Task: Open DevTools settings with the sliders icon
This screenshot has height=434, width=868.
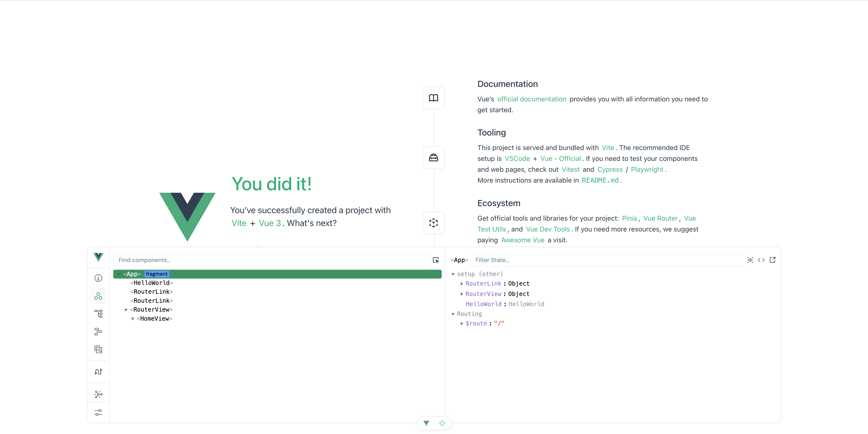Action: (98, 413)
